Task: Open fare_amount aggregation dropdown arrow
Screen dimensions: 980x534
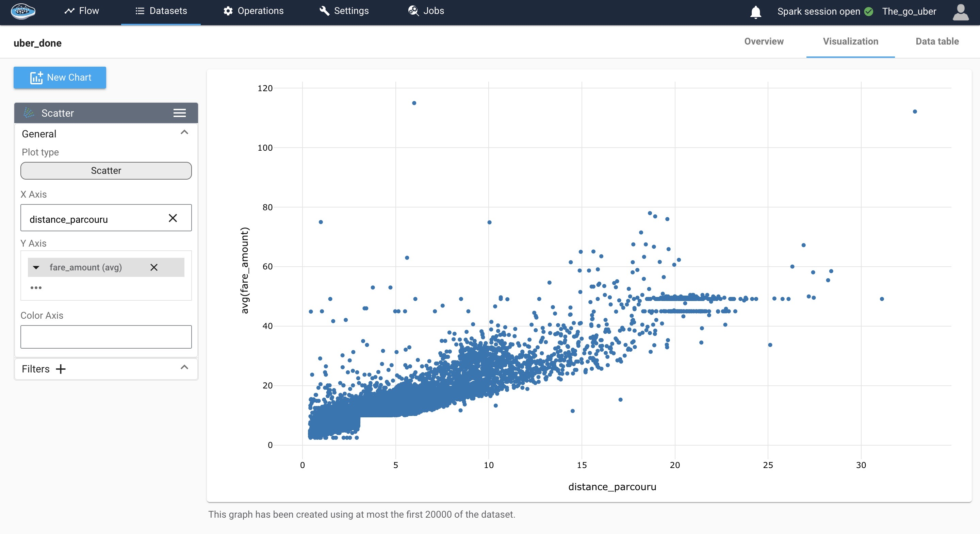Action: click(36, 267)
